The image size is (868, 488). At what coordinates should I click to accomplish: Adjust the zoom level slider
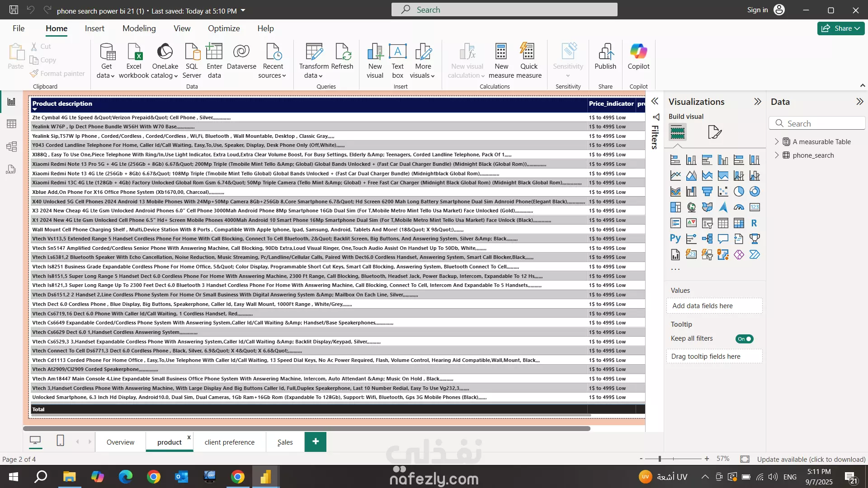(660, 459)
